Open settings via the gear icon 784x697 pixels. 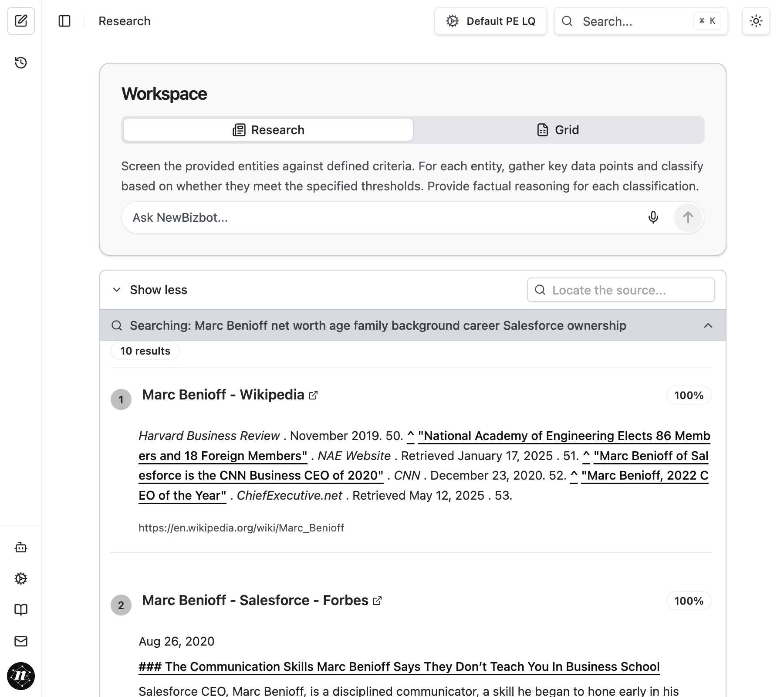[20, 579]
